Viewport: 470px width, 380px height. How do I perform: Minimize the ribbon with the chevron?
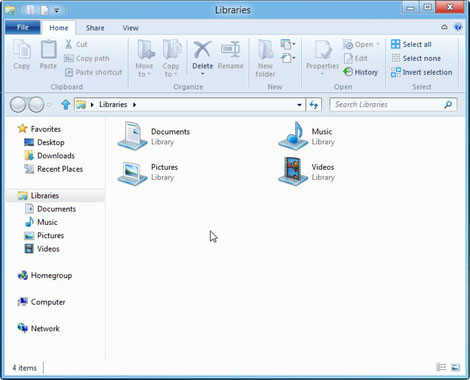pos(444,27)
